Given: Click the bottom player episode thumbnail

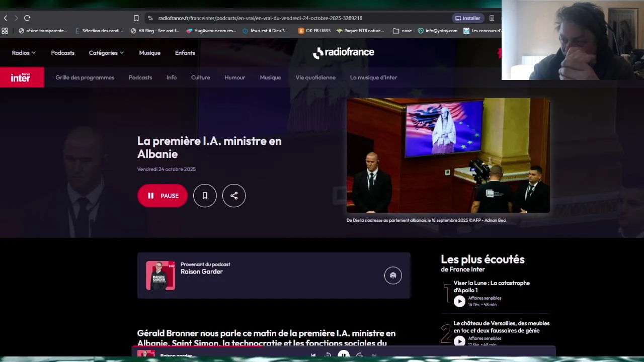Looking at the screenshot, I should point(146,354).
